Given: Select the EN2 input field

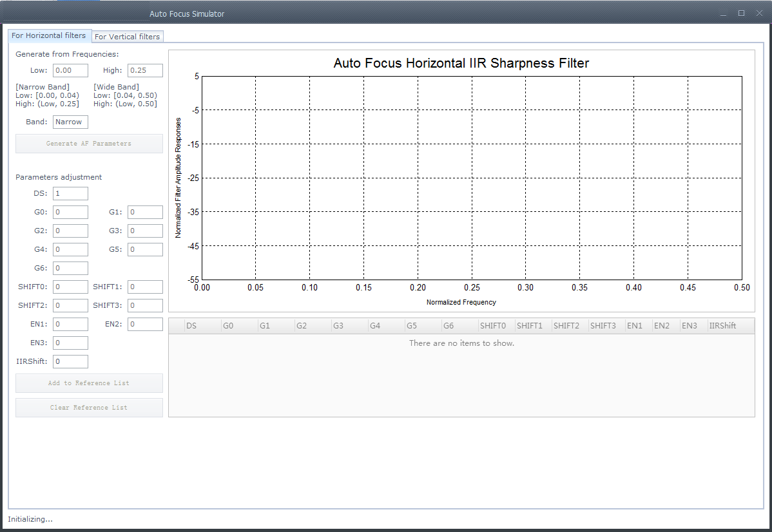Looking at the screenshot, I should click(145, 325).
